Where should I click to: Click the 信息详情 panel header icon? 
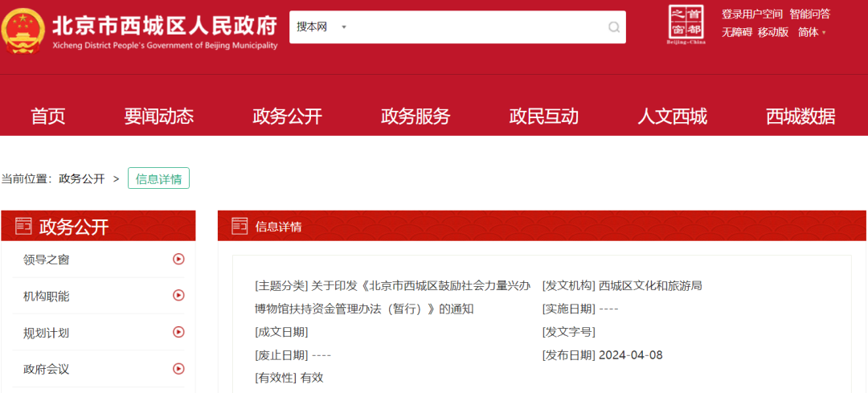click(240, 226)
